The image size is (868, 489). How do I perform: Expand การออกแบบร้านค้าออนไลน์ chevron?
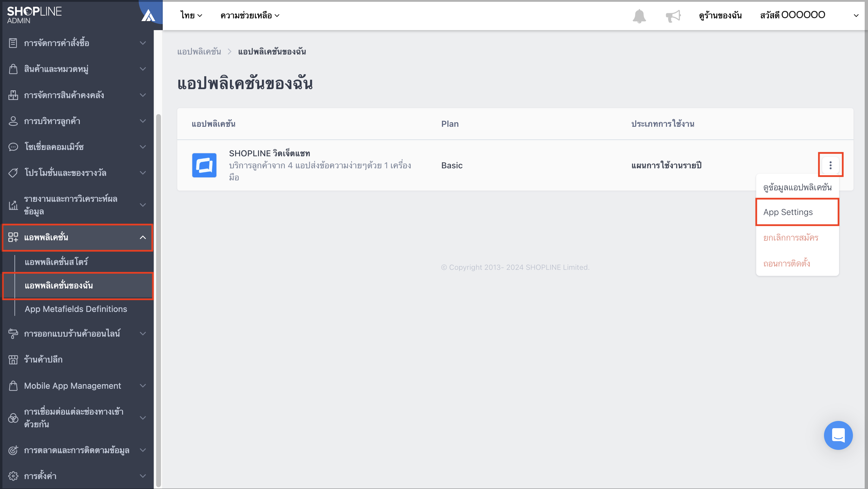point(143,334)
